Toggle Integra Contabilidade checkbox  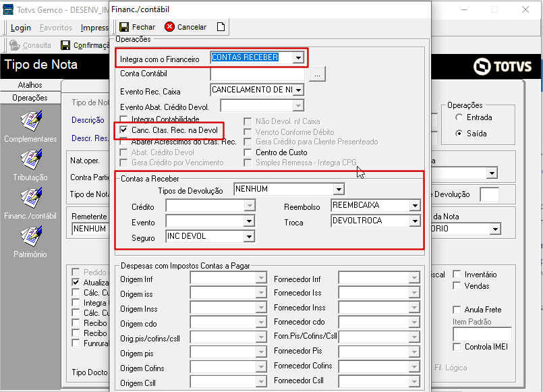coord(123,119)
